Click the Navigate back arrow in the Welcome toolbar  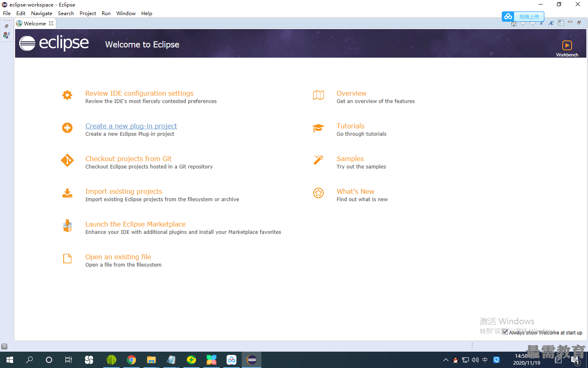[x=523, y=23]
